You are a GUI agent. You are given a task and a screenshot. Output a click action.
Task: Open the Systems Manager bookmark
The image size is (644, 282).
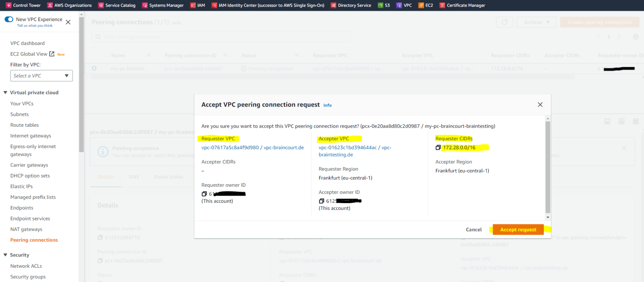pyautogui.click(x=163, y=5)
